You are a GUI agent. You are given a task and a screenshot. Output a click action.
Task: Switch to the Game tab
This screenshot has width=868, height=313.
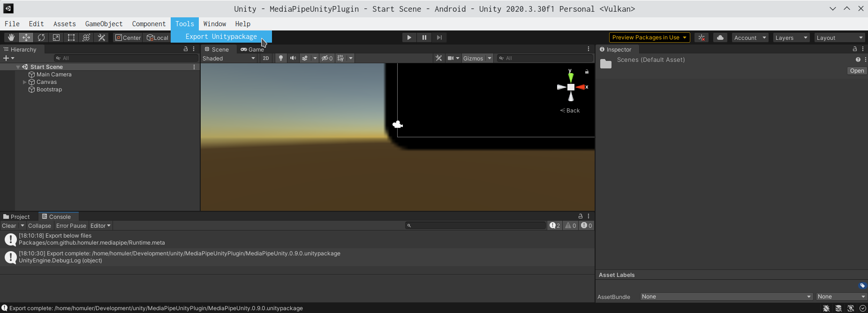(252, 49)
